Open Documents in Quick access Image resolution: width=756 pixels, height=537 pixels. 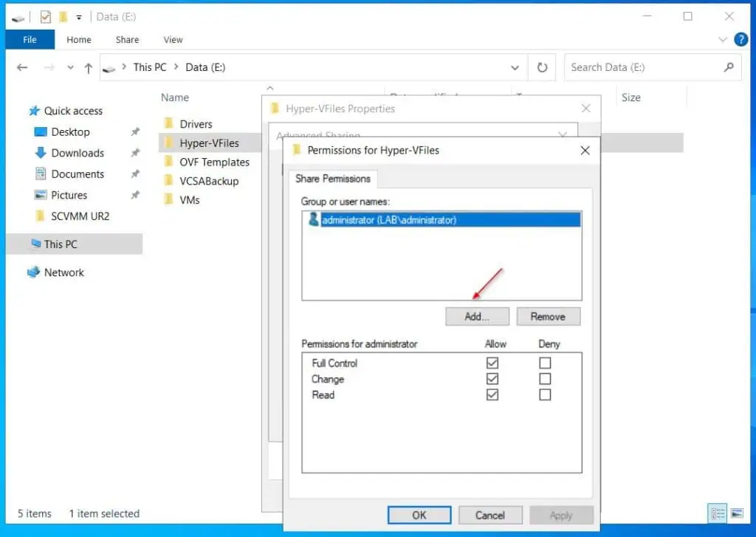click(78, 174)
